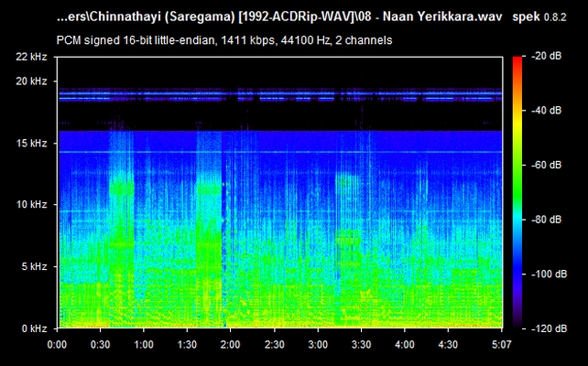Click the PCM signed 16-bit audio format line
The height and width of the screenshot is (366, 588).
coord(224,40)
